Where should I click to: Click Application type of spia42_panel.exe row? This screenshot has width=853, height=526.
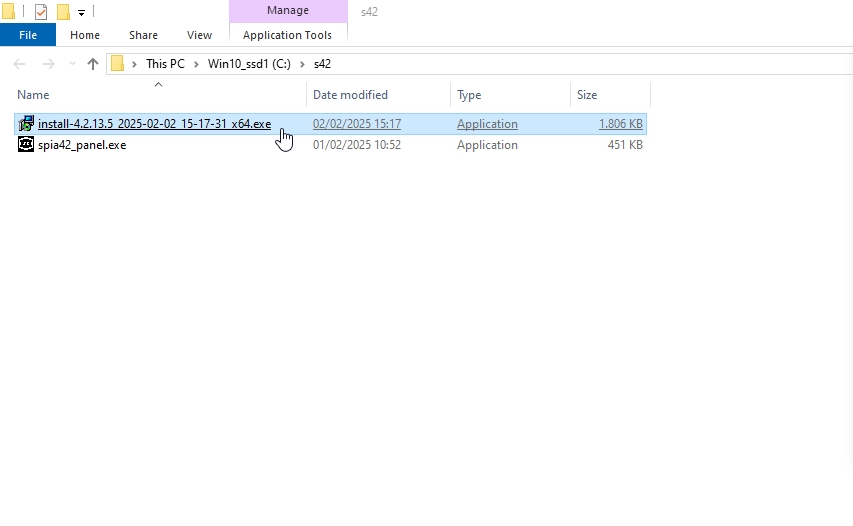point(487,145)
